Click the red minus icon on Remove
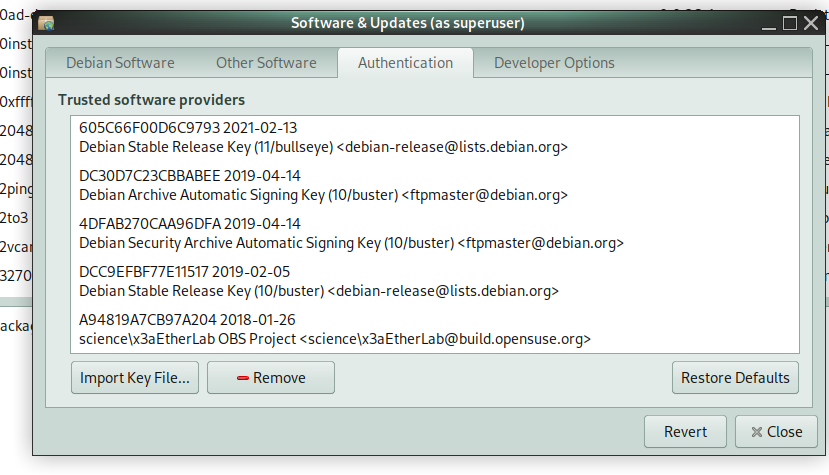829x475 pixels. 243,378
